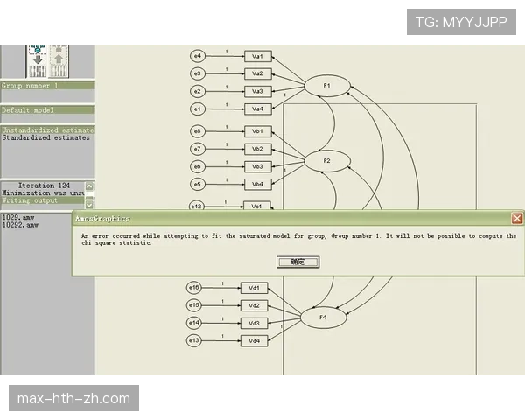The width and height of the screenshot is (525, 420).
Task: Click the 确定 button in error dialog
Action: (x=297, y=262)
